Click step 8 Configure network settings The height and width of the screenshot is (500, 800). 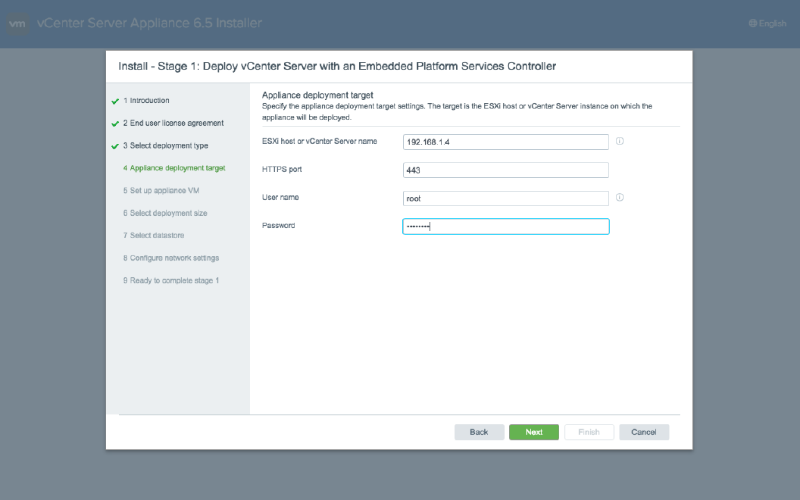pyautogui.click(x=171, y=258)
